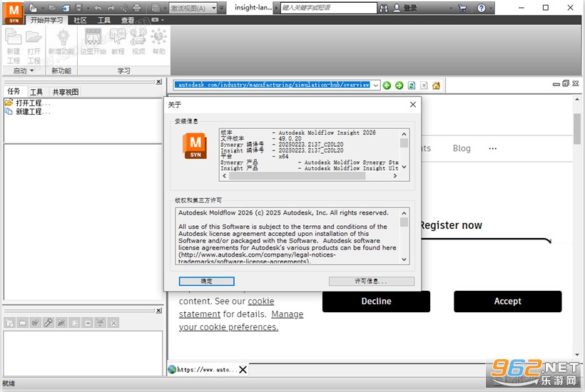Close the 关于 dialog with X
Screen dimensions: 585x392
click(412, 104)
